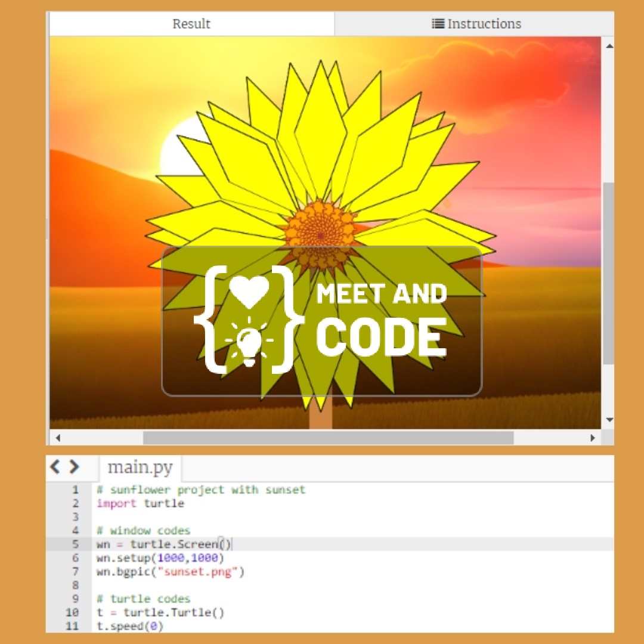Click the right chevron next to main.py
The image size is (644, 644).
[x=74, y=467]
